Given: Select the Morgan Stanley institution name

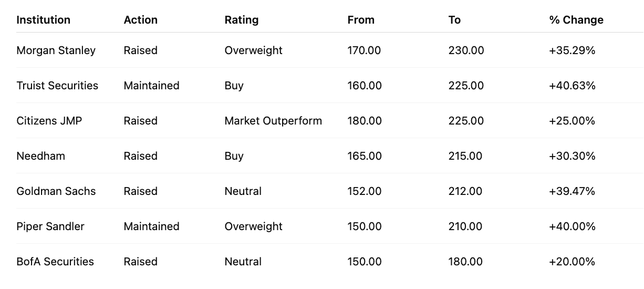Looking at the screenshot, I should pyautogui.click(x=56, y=50).
